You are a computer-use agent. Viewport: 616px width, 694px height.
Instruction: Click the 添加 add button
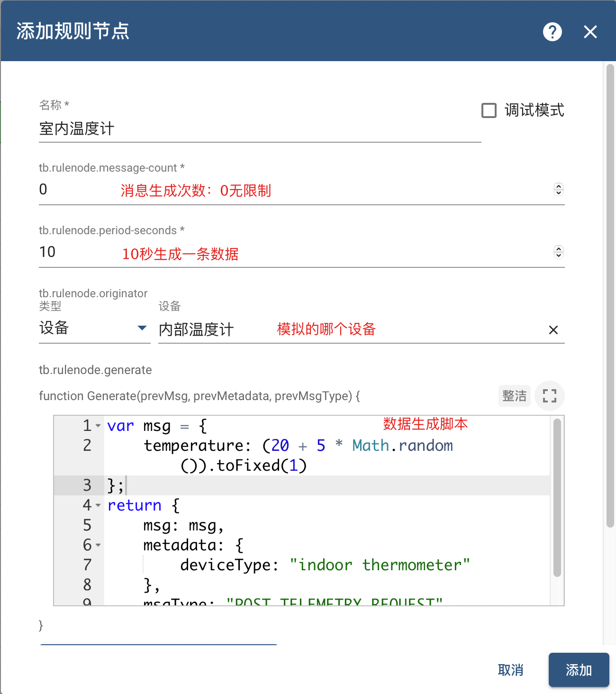coord(579,670)
